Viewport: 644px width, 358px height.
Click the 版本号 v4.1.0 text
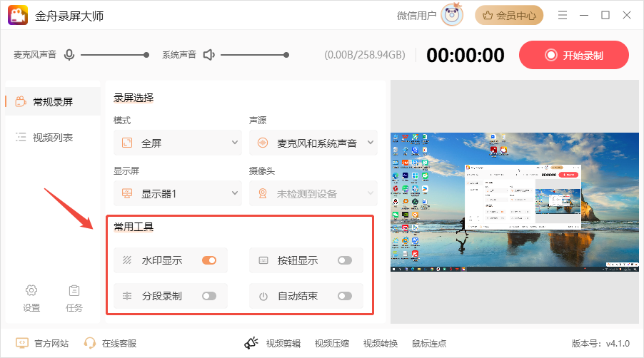tap(600, 343)
